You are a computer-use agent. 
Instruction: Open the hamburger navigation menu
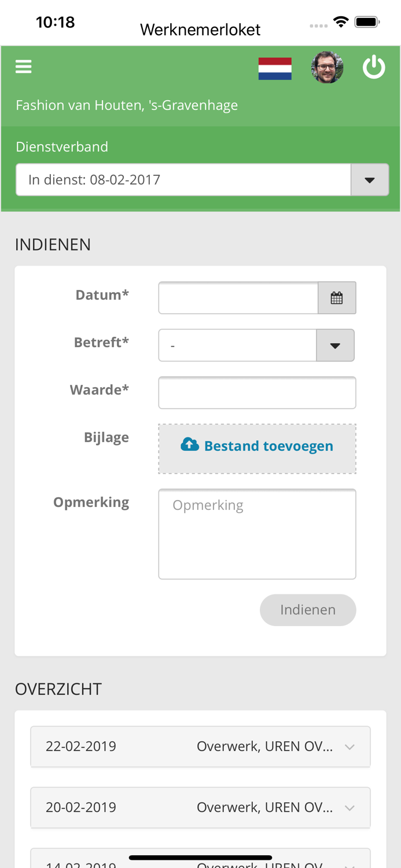23,66
